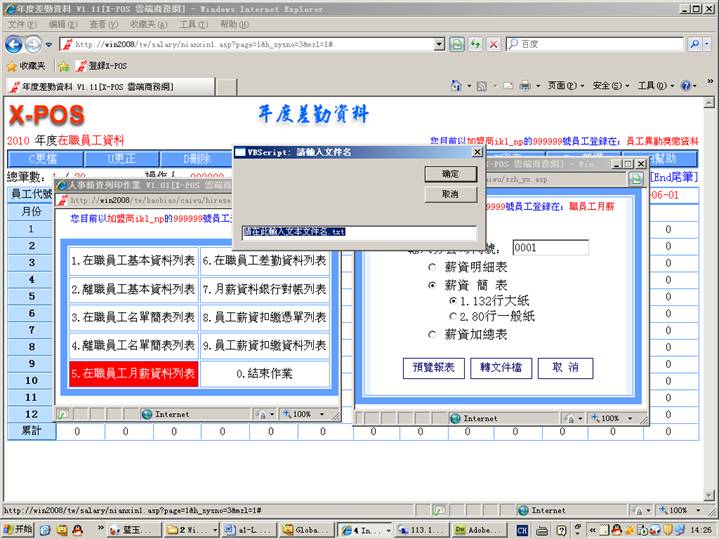
Task: Open the 页面(P) dropdown menu
Action: (x=566, y=86)
